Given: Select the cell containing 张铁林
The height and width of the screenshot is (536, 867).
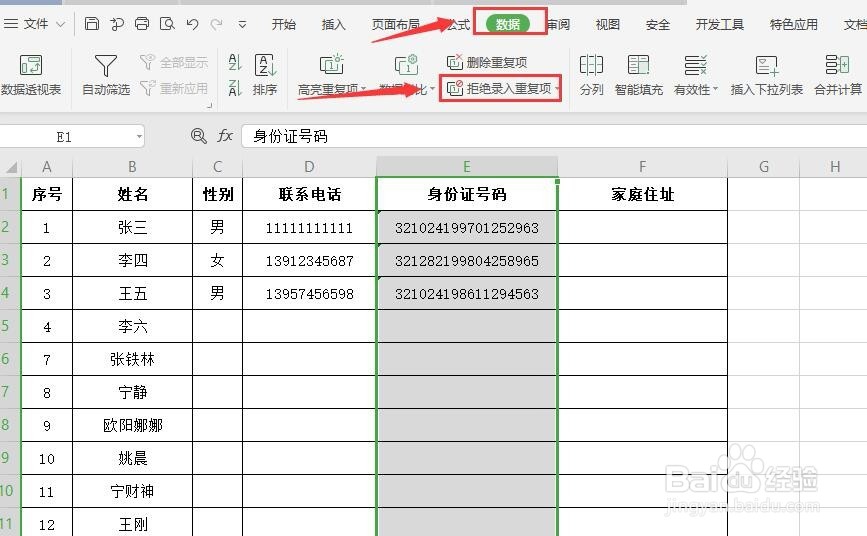Looking at the screenshot, I should pos(132,360).
